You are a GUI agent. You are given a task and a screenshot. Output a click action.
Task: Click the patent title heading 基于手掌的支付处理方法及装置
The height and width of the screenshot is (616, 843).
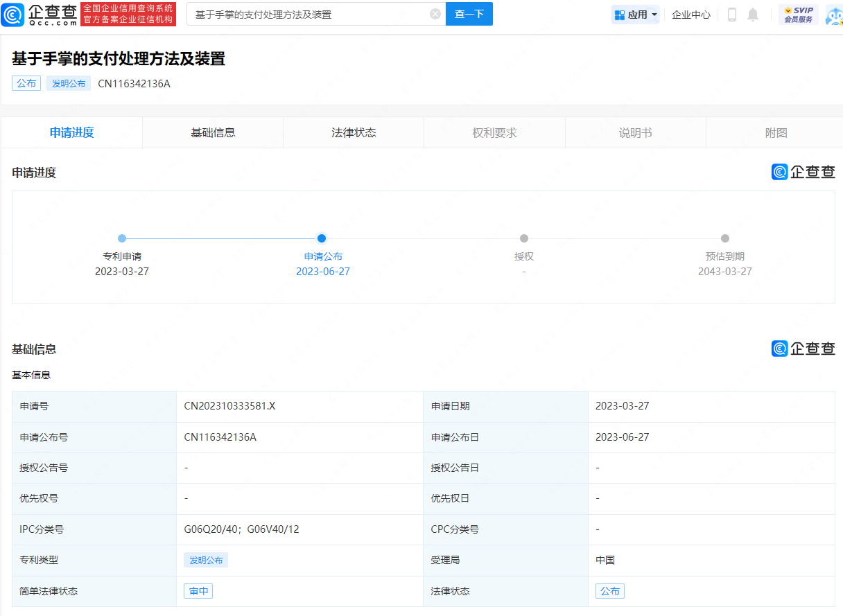[x=119, y=59]
